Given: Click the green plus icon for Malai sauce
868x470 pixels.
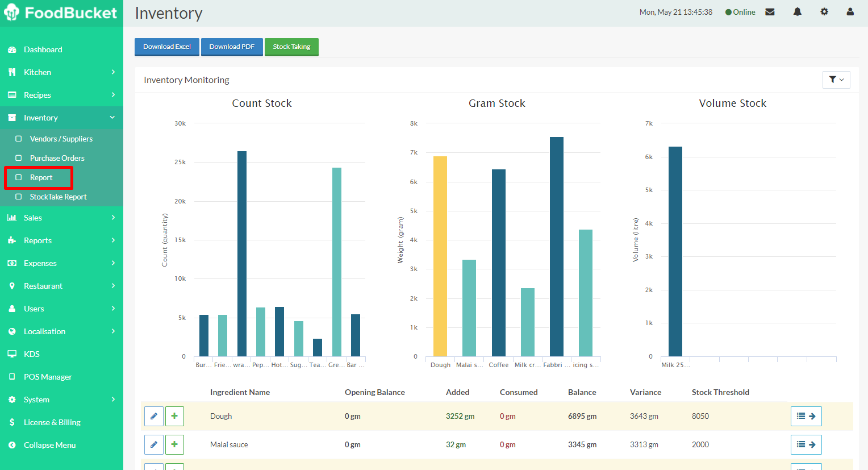Looking at the screenshot, I should pos(174,444).
